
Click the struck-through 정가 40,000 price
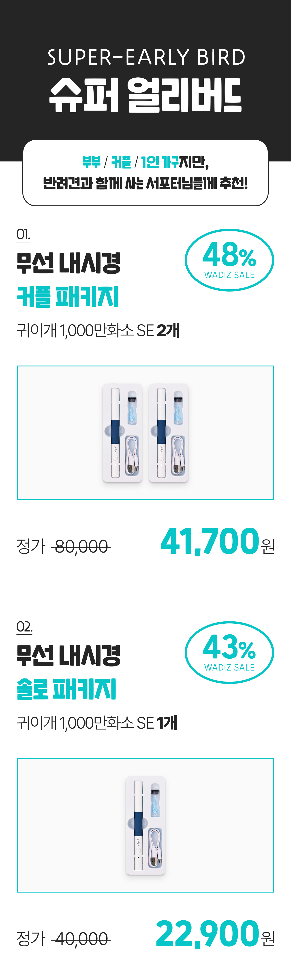tap(63, 939)
